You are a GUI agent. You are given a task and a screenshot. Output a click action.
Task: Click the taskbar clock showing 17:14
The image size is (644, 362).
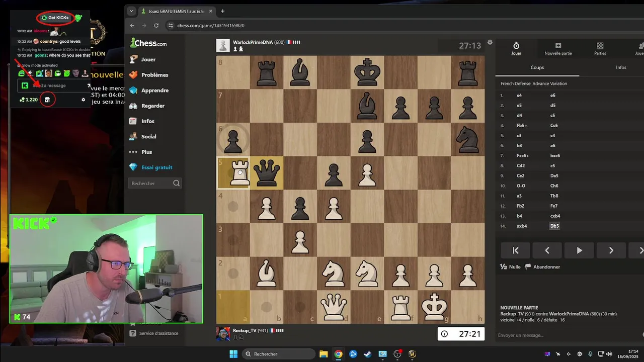pos(628,354)
